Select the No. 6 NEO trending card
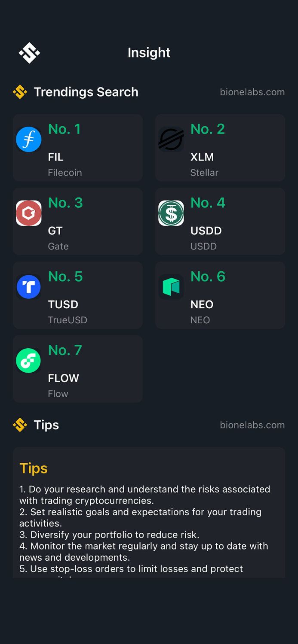This screenshot has height=644, width=298. point(220,295)
